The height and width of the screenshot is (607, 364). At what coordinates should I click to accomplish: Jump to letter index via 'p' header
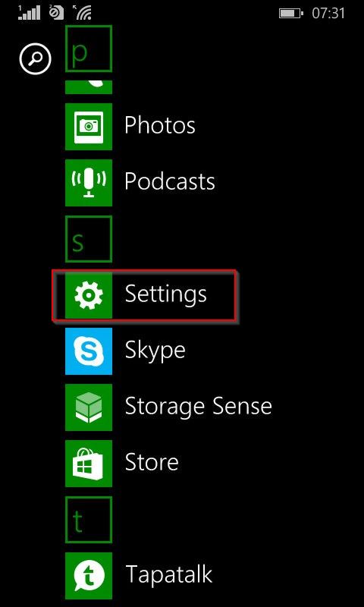(89, 49)
